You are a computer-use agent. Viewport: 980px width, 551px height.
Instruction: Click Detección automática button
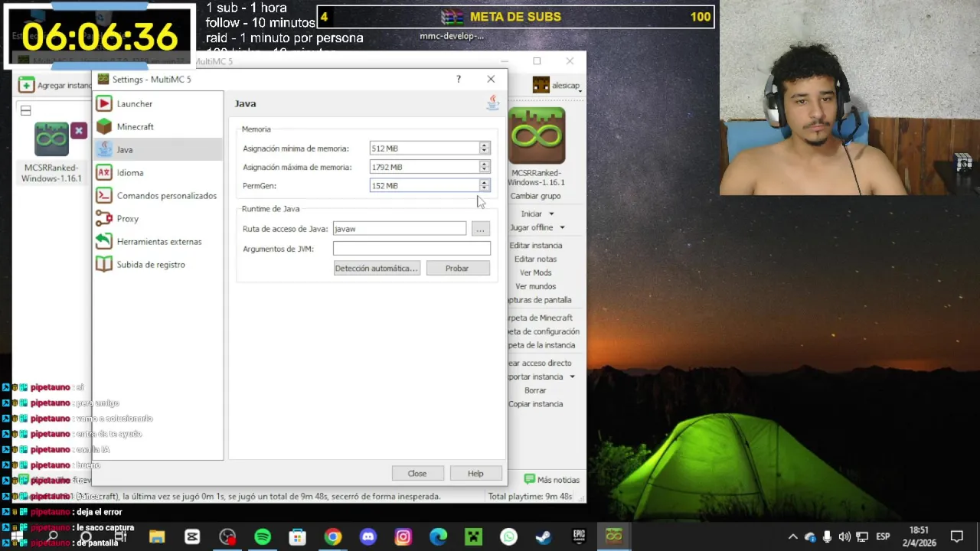376,269
